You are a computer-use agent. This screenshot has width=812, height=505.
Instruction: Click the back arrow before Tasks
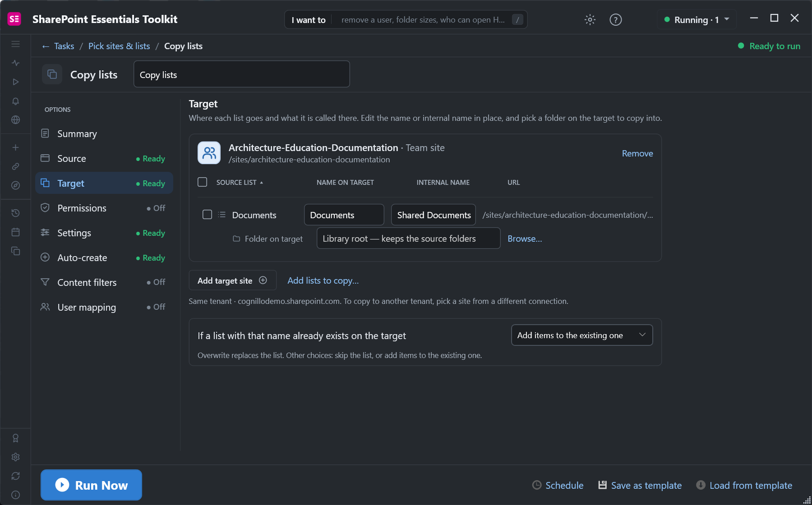click(46, 46)
